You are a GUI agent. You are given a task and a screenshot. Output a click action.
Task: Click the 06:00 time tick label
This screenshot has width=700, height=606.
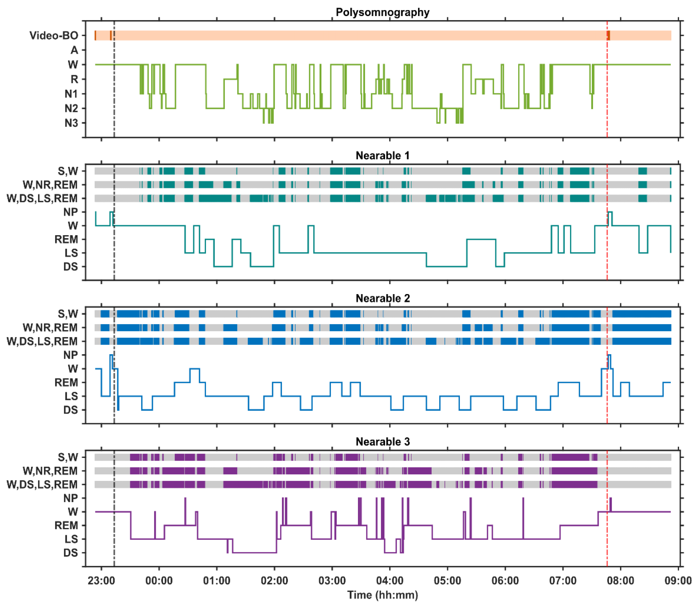click(505, 581)
